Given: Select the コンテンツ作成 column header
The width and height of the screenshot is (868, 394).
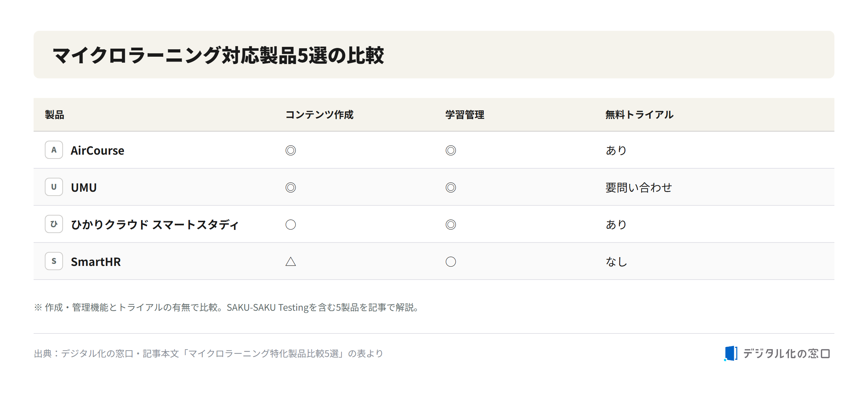Looking at the screenshot, I should 320,115.
